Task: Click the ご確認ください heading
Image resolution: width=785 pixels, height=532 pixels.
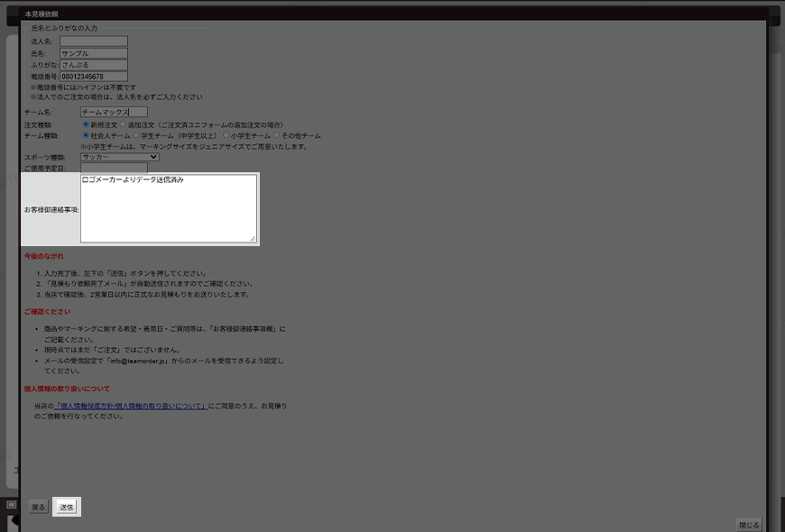Action: 47,312
